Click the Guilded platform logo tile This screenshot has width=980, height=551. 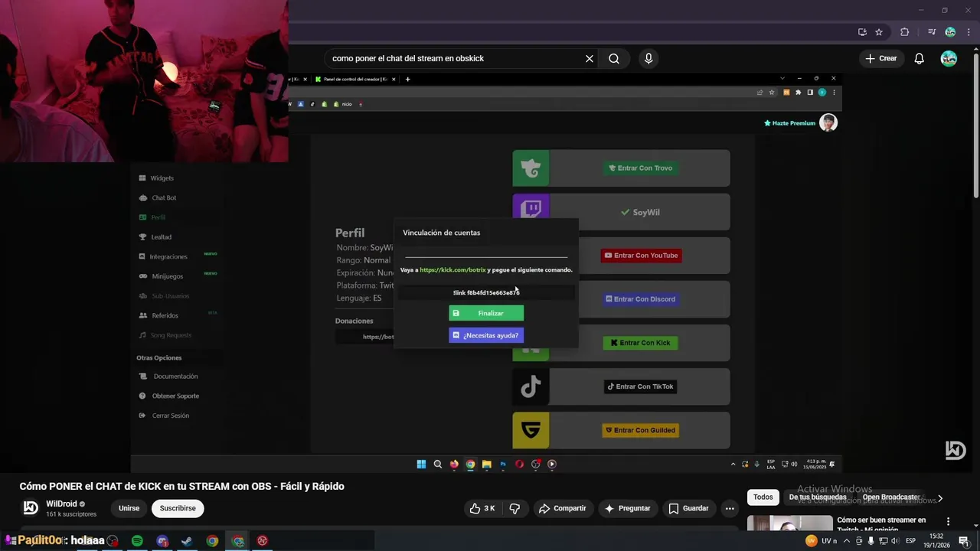tap(531, 430)
